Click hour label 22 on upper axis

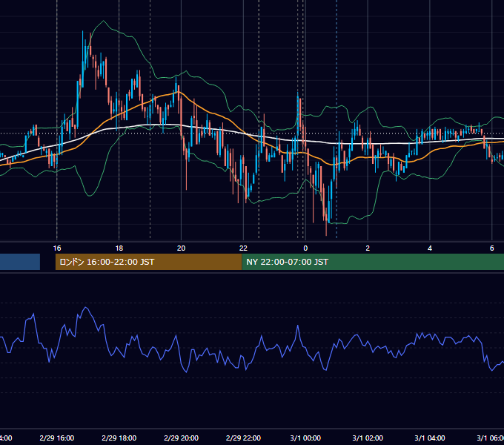243,248
